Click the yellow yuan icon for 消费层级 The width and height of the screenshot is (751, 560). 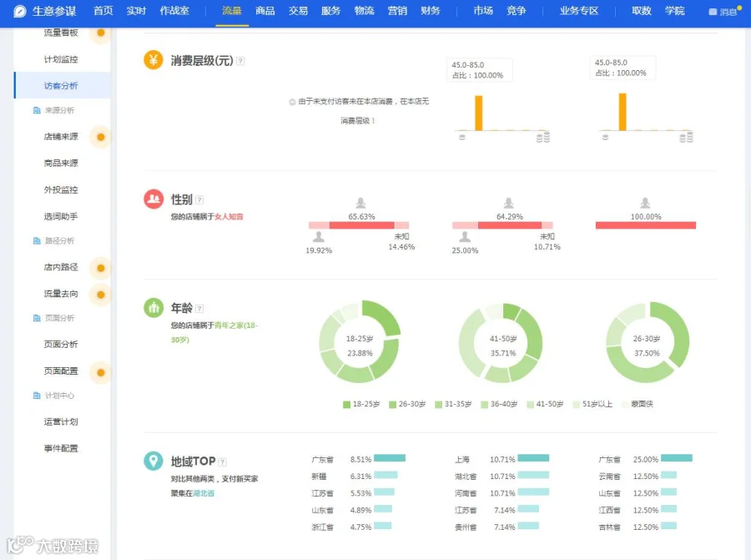(154, 60)
